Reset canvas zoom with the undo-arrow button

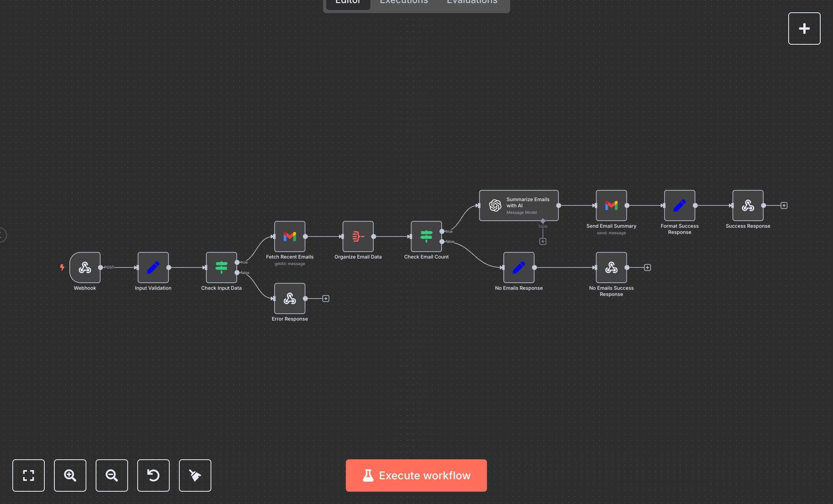153,475
